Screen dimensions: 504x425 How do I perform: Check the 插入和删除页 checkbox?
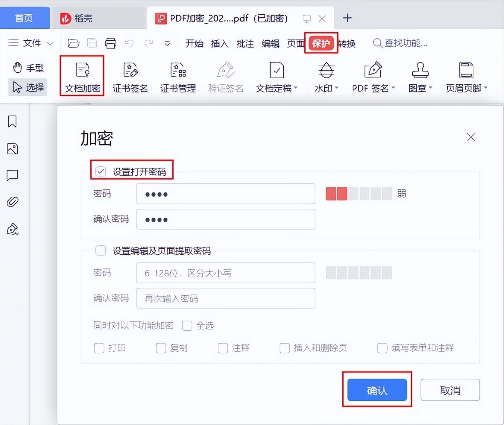[x=285, y=348]
